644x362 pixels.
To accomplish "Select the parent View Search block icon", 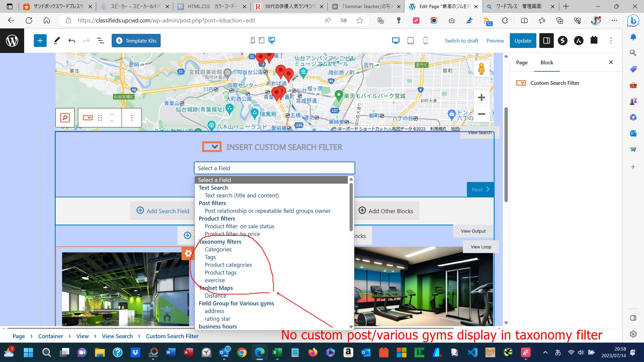I will pyautogui.click(x=65, y=118).
